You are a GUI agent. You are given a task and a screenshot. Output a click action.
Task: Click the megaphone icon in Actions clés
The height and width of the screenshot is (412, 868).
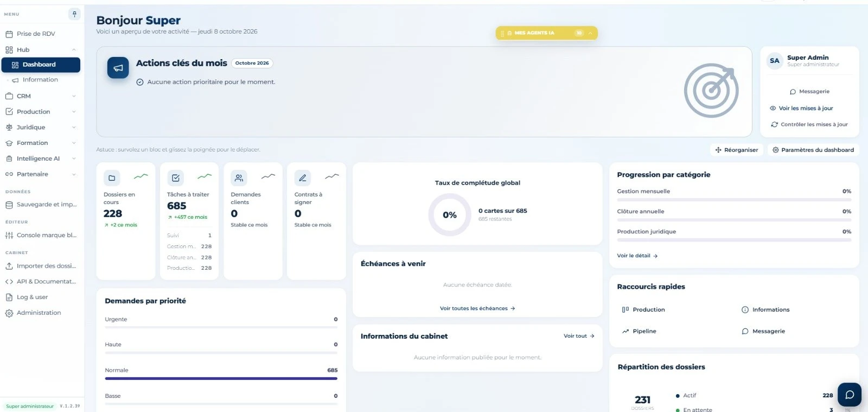[x=118, y=68]
